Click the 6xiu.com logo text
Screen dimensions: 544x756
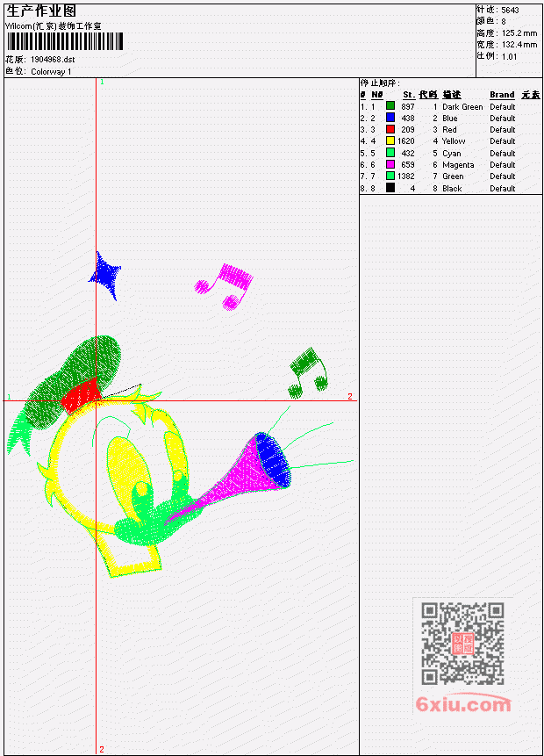click(463, 704)
